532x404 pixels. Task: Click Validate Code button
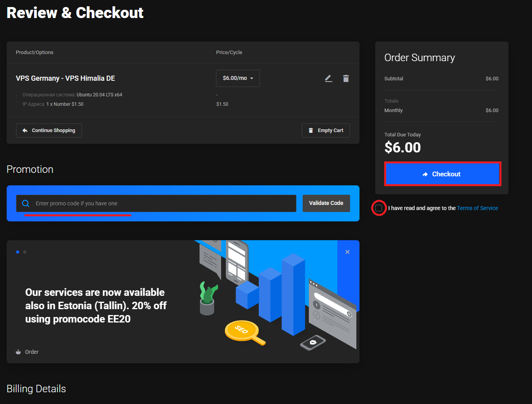tap(326, 203)
